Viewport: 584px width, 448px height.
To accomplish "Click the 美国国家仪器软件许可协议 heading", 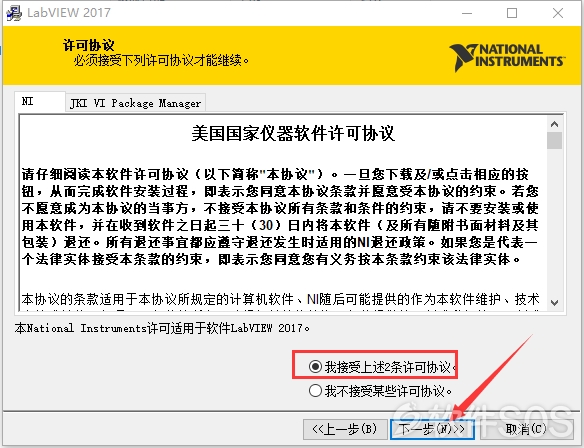I will click(293, 134).
